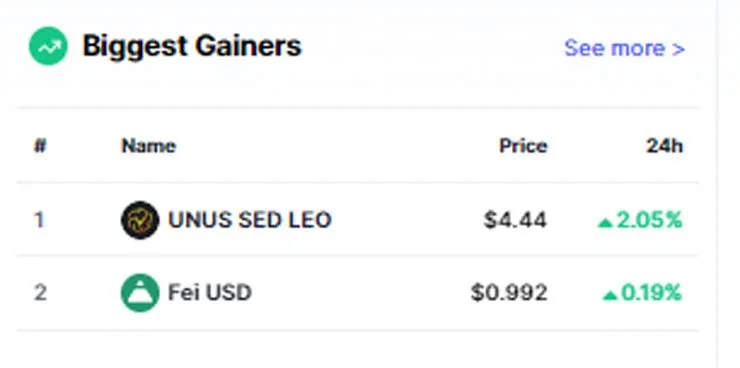Open the See more link
Viewport: 740px width, 368px height.
pyautogui.click(x=624, y=48)
